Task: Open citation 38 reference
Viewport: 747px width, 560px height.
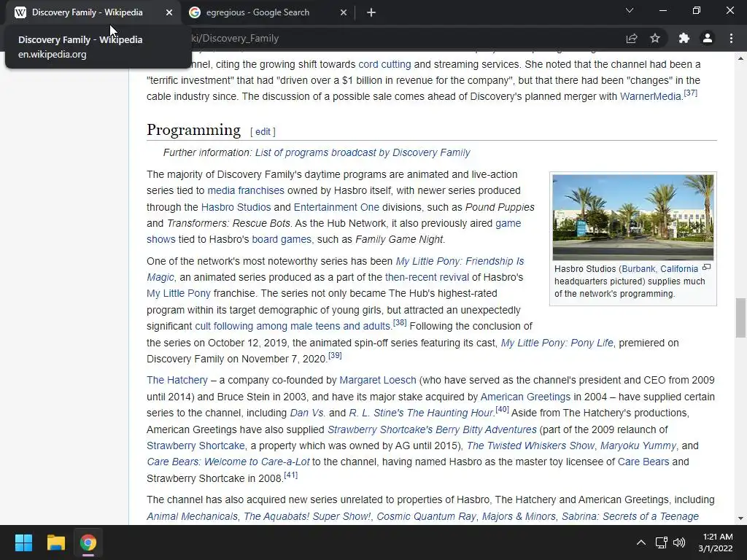Action: click(400, 322)
